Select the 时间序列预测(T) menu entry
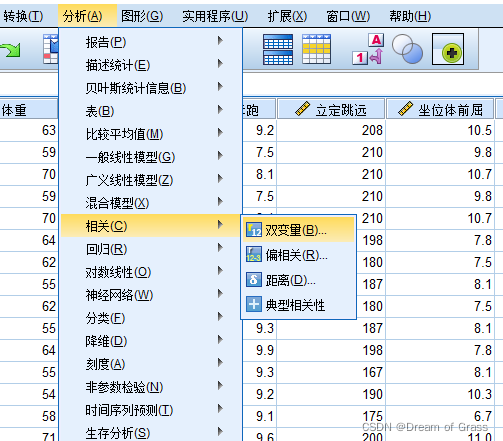 click(x=151, y=410)
